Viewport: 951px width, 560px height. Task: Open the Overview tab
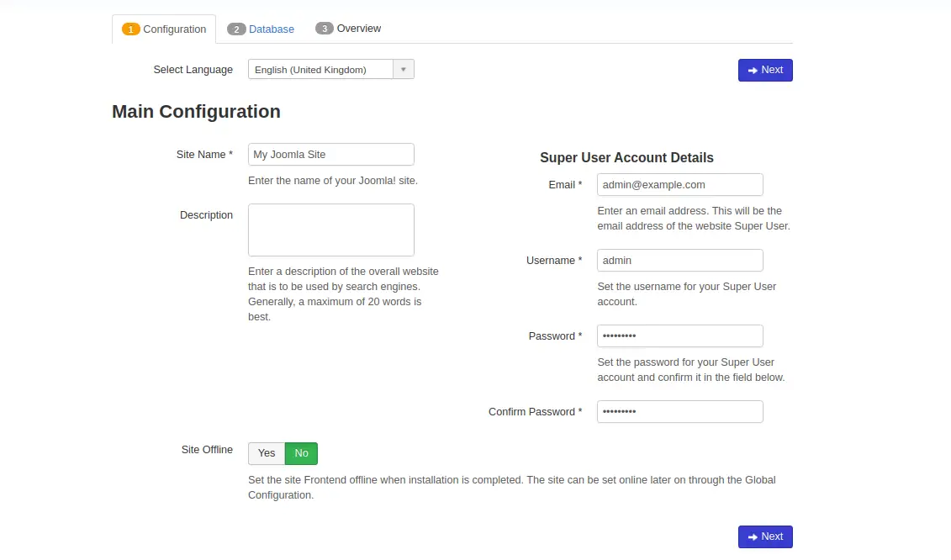click(x=359, y=29)
